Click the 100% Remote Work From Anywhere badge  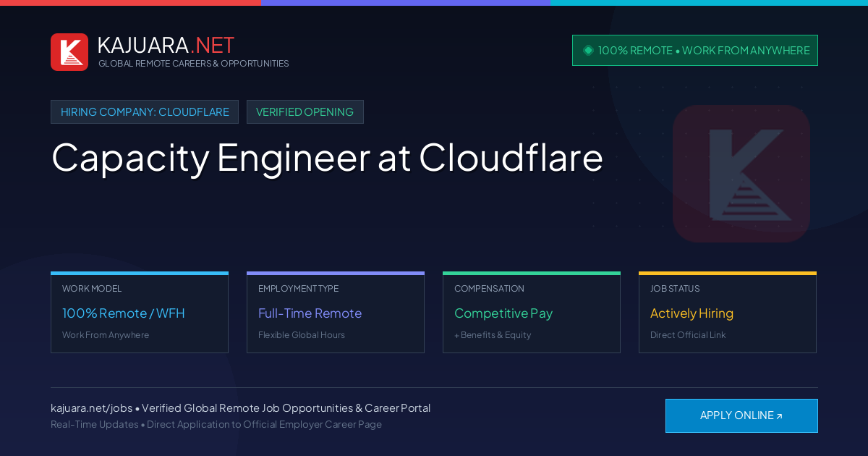(x=695, y=50)
